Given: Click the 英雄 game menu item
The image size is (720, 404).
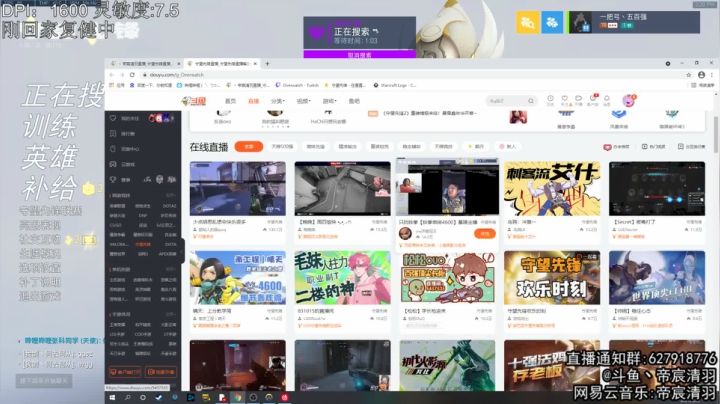Looking at the screenshot, I should [x=50, y=157].
